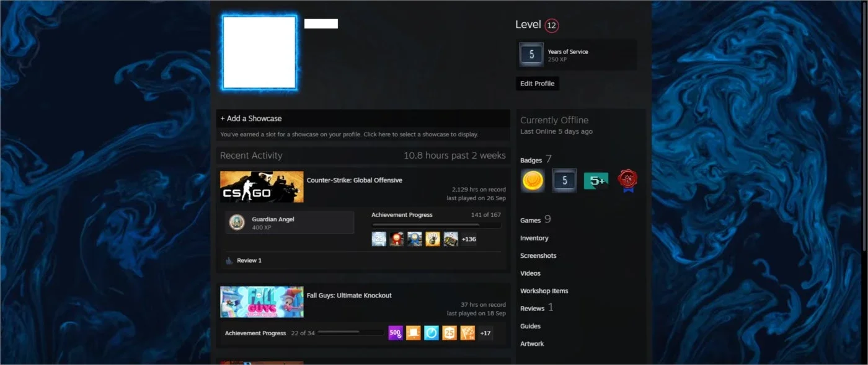This screenshot has height=365, width=868.
Task: Click the Edit Profile button
Action: tap(537, 84)
